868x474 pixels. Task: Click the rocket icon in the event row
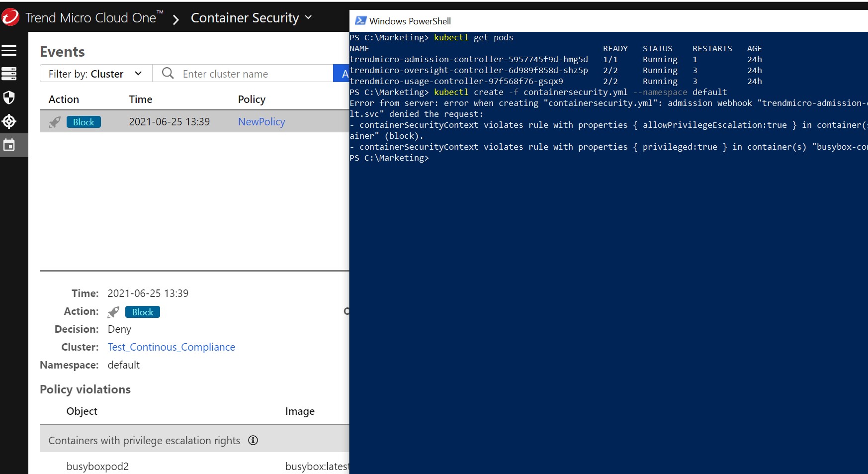pyautogui.click(x=55, y=122)
